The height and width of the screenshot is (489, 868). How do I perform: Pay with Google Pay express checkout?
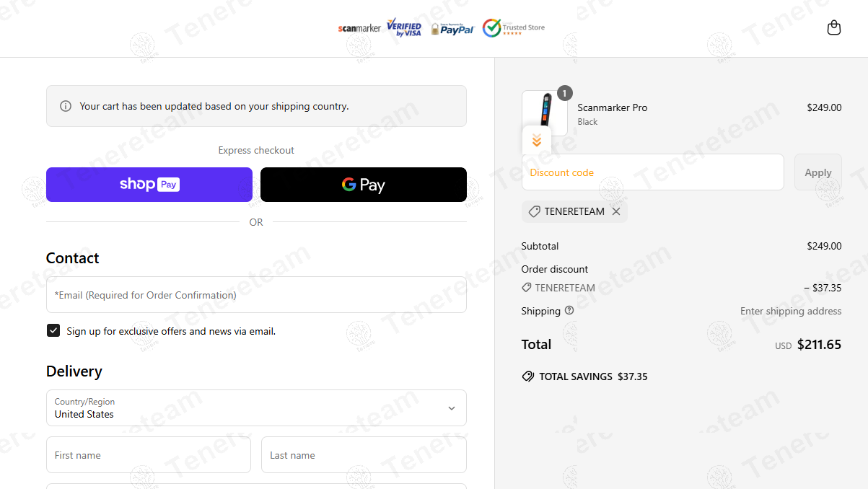[363, 185]
